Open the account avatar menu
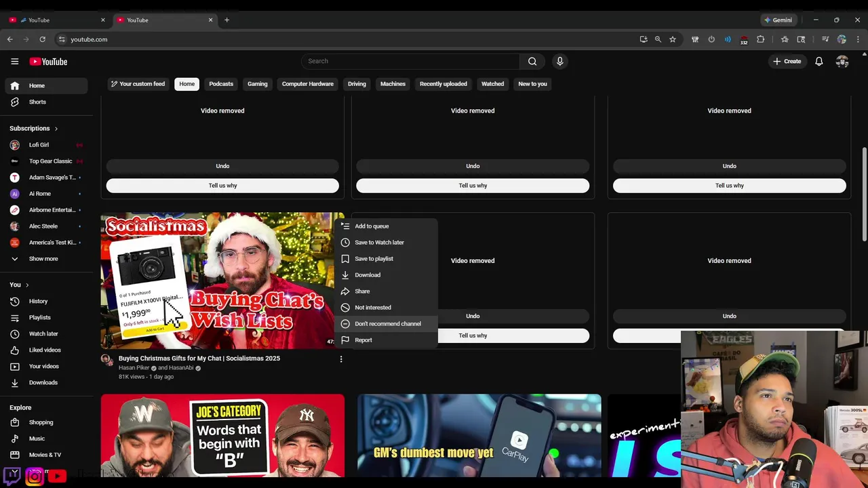The width and height of the screenshot is (868, 488). coord(842,61)
